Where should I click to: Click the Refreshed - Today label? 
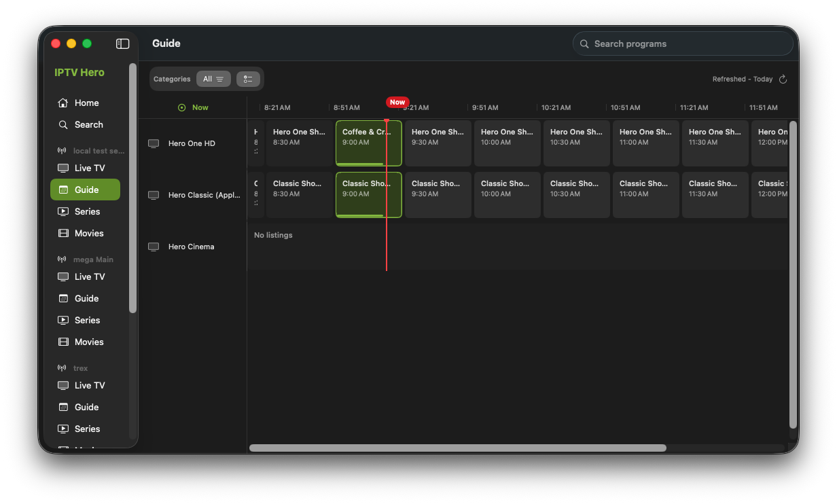(743, 79)
